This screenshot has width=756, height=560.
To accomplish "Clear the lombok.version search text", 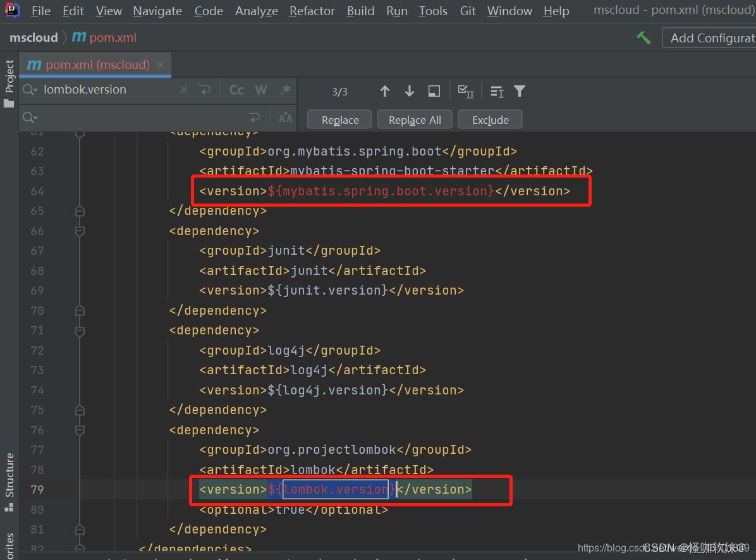I will 184,90.
